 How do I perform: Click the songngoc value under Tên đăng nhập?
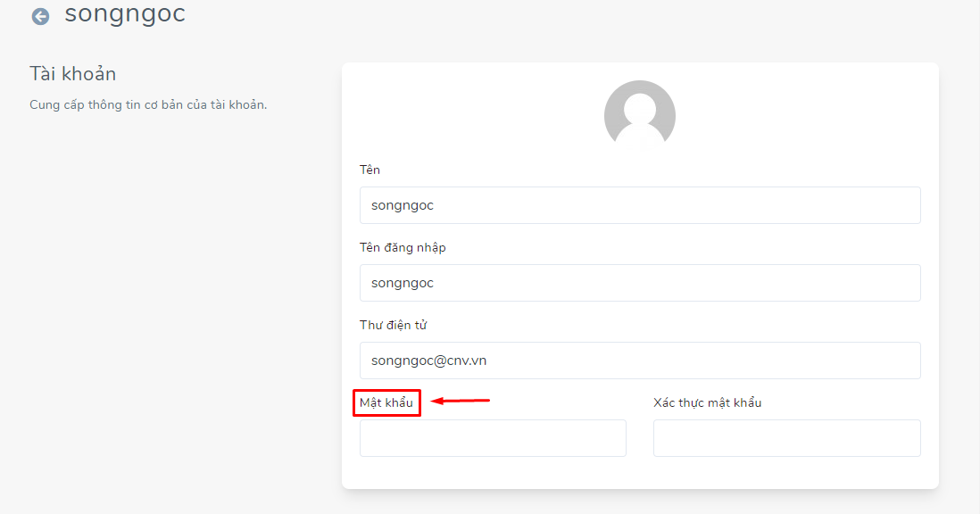point(403,284)
